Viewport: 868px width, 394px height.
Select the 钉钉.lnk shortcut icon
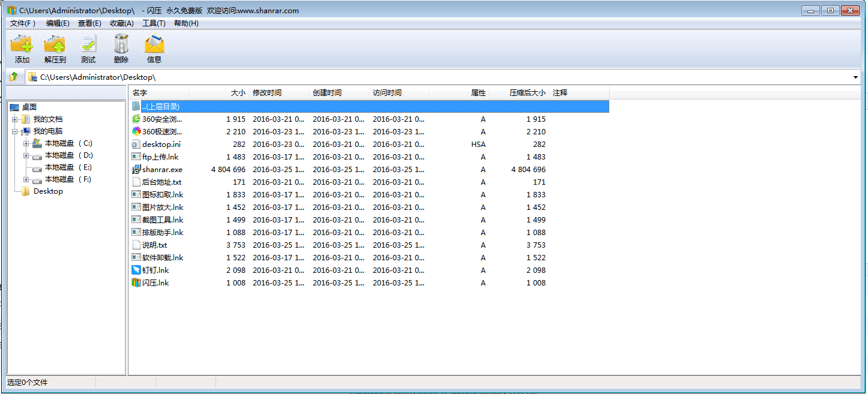[136, 270]
